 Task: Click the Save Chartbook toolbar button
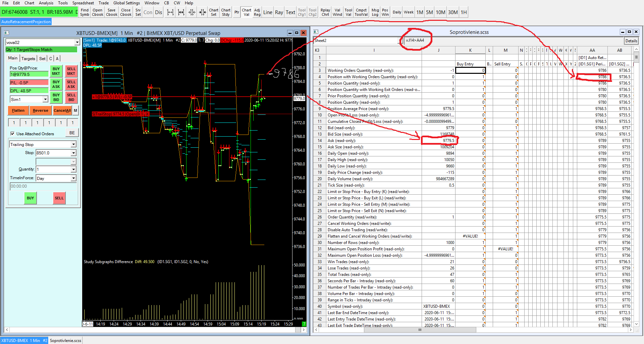click(112, 12)
